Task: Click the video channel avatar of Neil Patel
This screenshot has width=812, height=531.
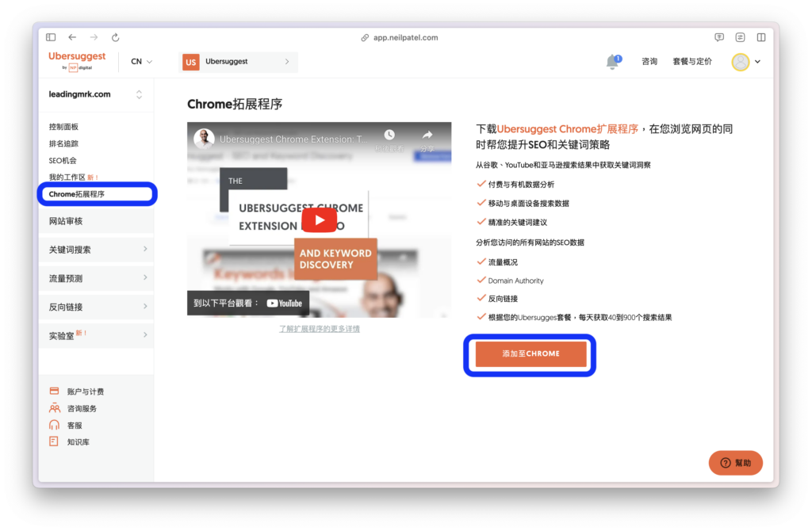Action: [x=204, y=139]
